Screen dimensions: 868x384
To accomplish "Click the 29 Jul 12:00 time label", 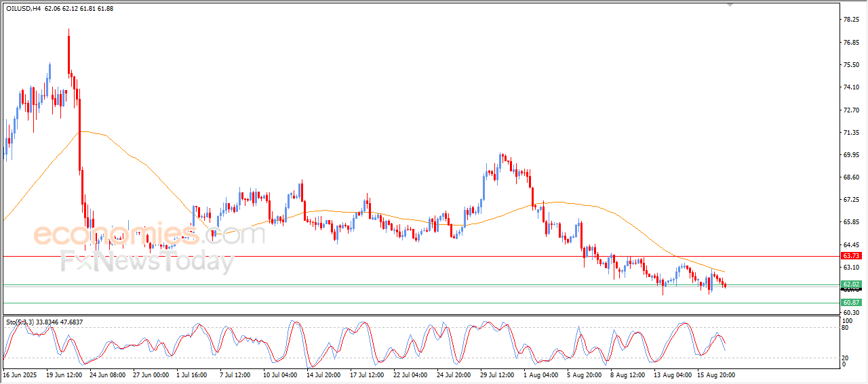I will tap(498, 375).
